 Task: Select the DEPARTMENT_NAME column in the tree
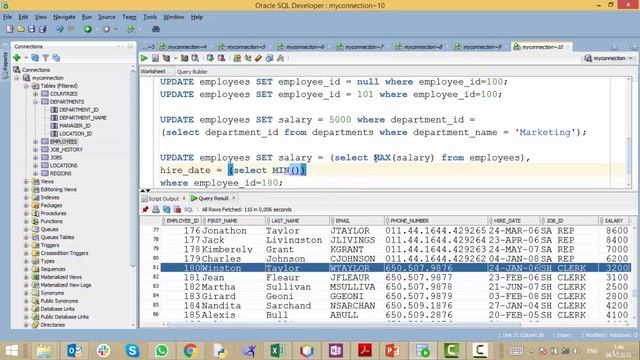point(82,118)
